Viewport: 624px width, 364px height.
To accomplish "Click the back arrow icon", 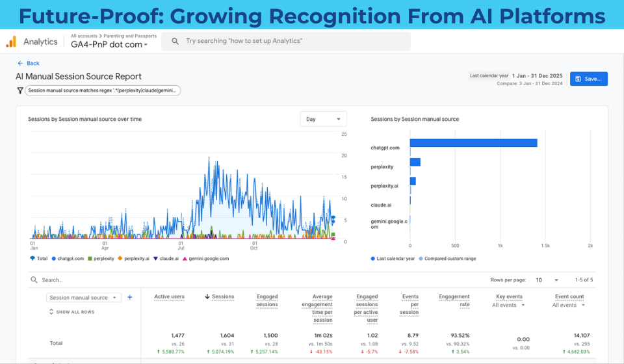I will pyautogui.click(x=20, y=63).
